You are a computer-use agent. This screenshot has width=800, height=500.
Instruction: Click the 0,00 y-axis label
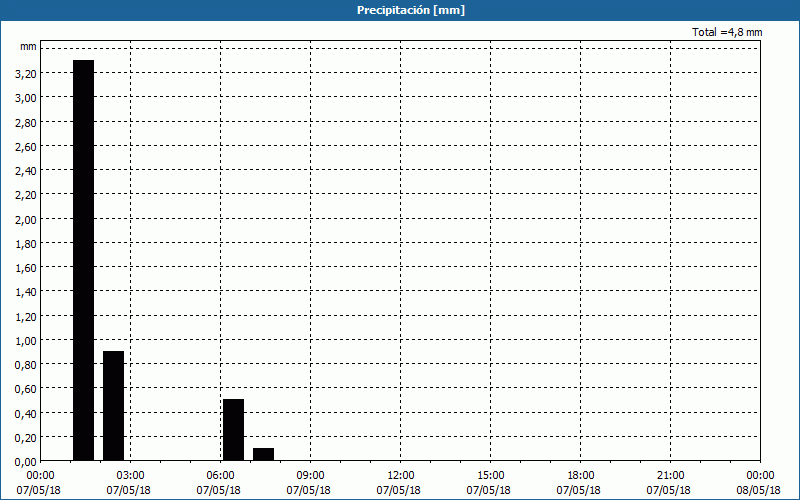26,462
